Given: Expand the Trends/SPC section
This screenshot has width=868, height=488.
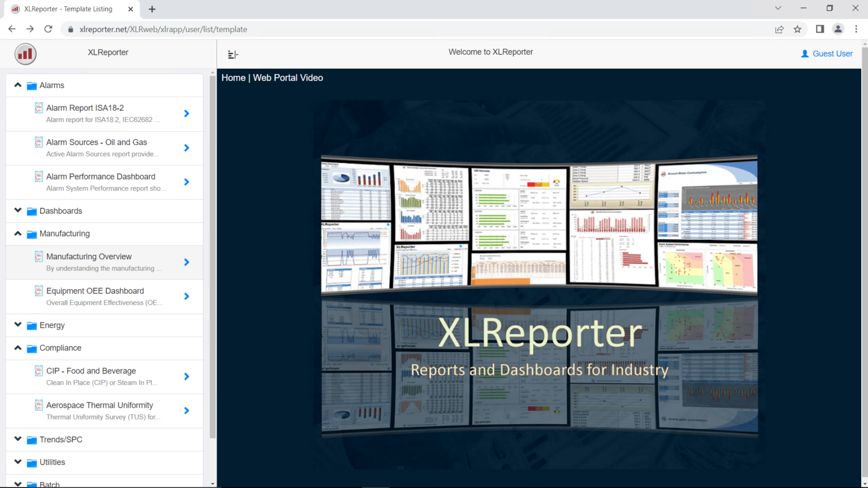Looking at the screenshot, I should pos(18,439).
